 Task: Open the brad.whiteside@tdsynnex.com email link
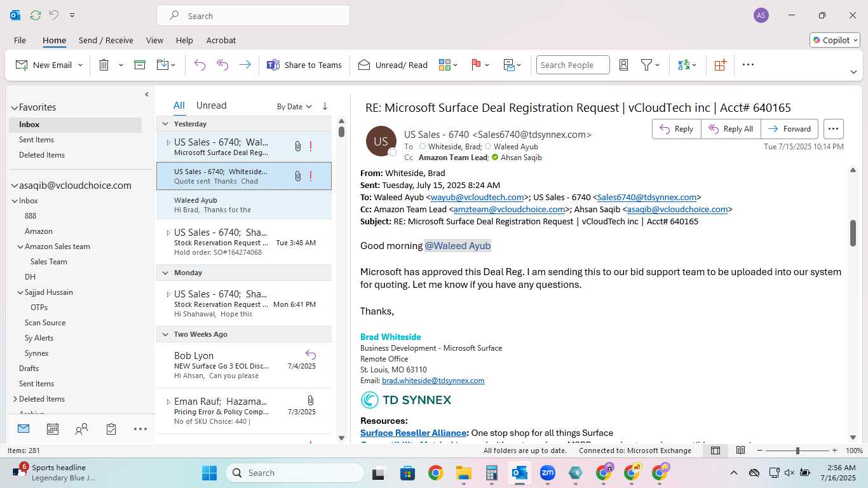coord(433,381)
